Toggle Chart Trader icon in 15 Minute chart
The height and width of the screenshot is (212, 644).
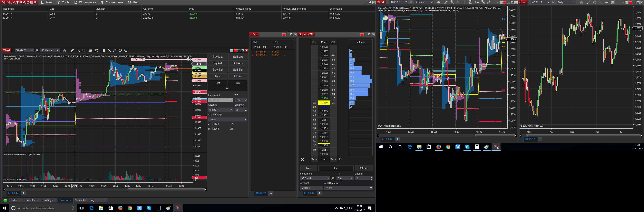[103, 50]
